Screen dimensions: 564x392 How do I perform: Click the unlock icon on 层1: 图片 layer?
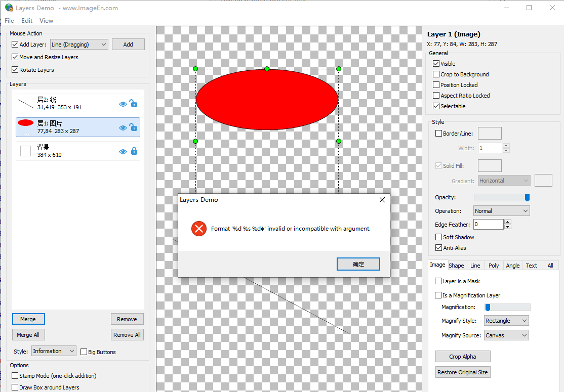point(134,127)
